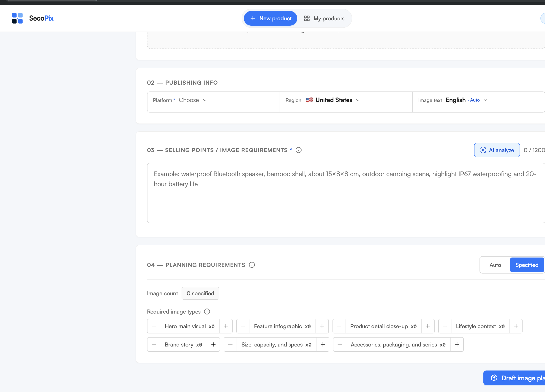Reduce Lifestyle context count
The image size is (545, 392).
444,326
